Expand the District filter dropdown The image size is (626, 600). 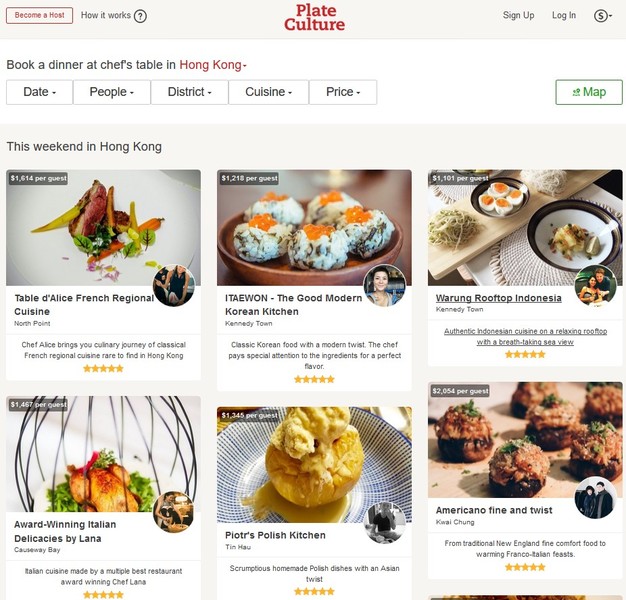click(190, 92)
